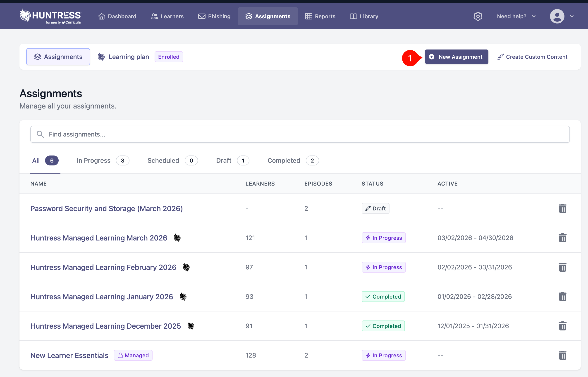This screenshot has height=377, width=588.
Task: Click trash icon for Huntress Managed Learning March 2026
Action: 562,238
